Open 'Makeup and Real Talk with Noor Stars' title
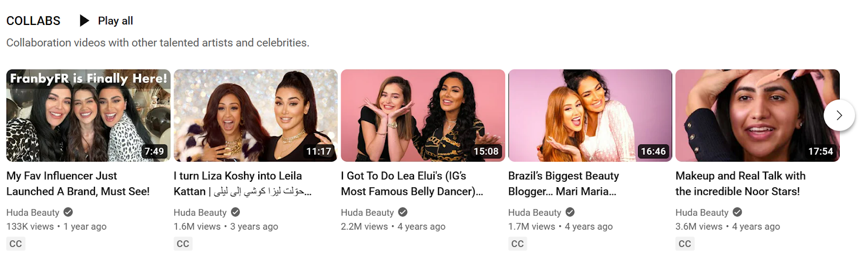Viewport: 868px width, 260px height. click(x=741, y=183)
